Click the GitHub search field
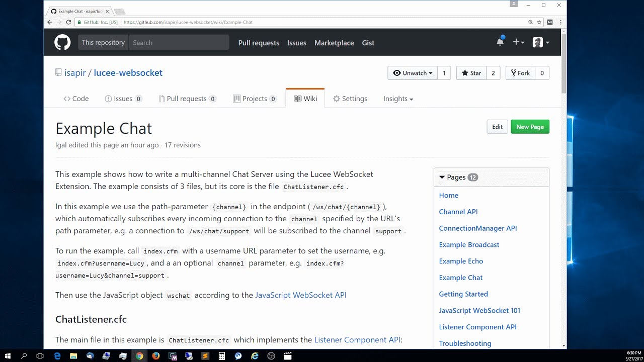Image resolution: width=644 pixels, height=362 pixels. pos(179,43)
